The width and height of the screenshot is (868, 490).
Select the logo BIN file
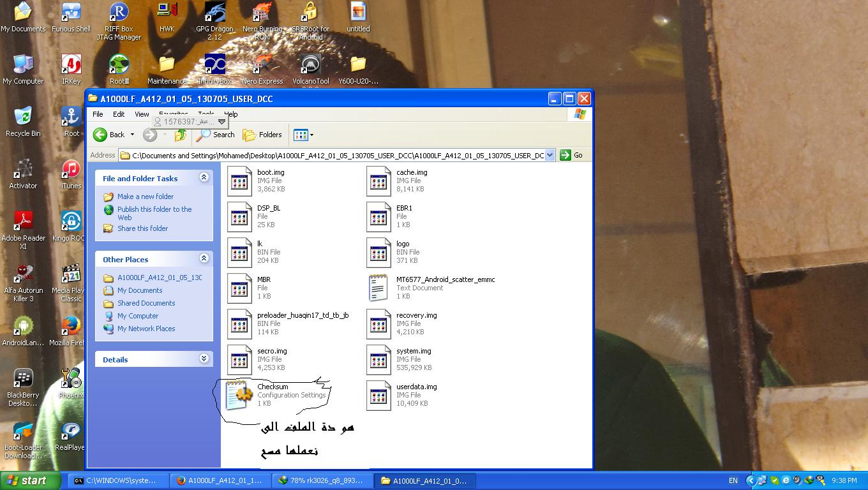pyautogui.click(x=379, y=253)
